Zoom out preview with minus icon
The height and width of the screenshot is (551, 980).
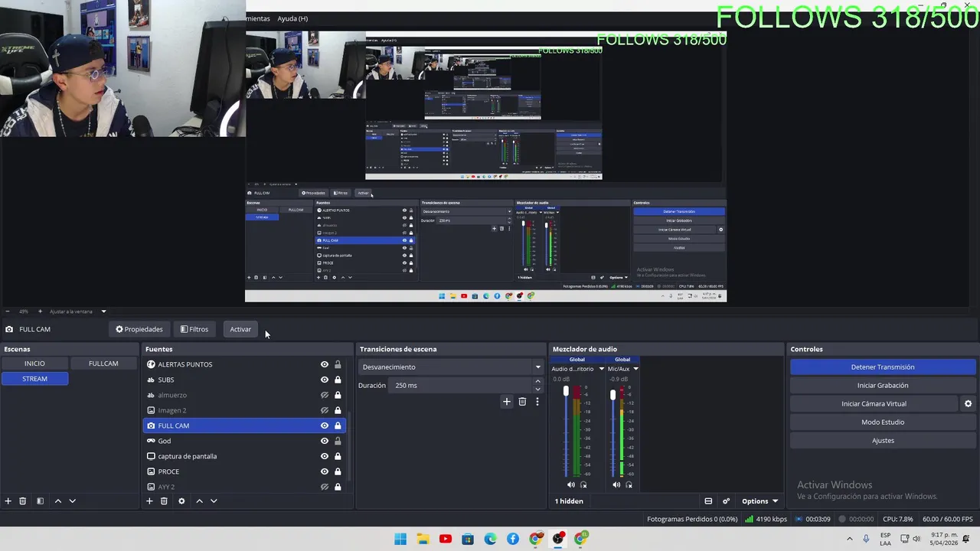pyautogui.click(x=8, y=311)
